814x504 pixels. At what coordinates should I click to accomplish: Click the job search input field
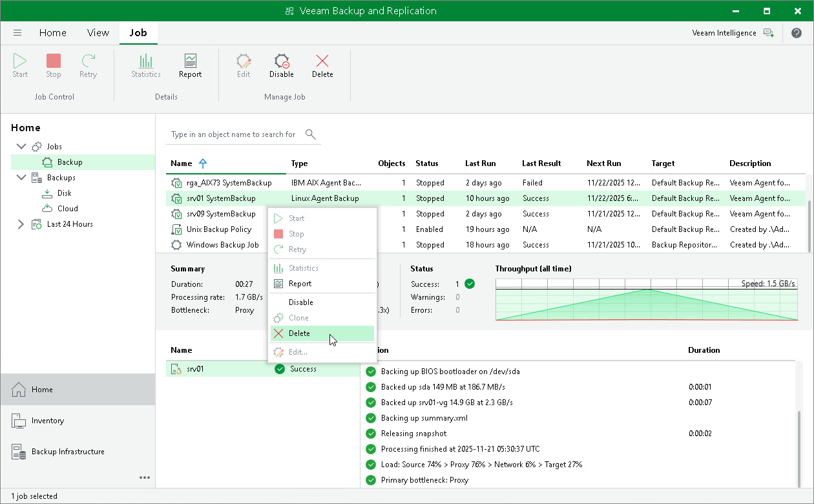[233, 134]
